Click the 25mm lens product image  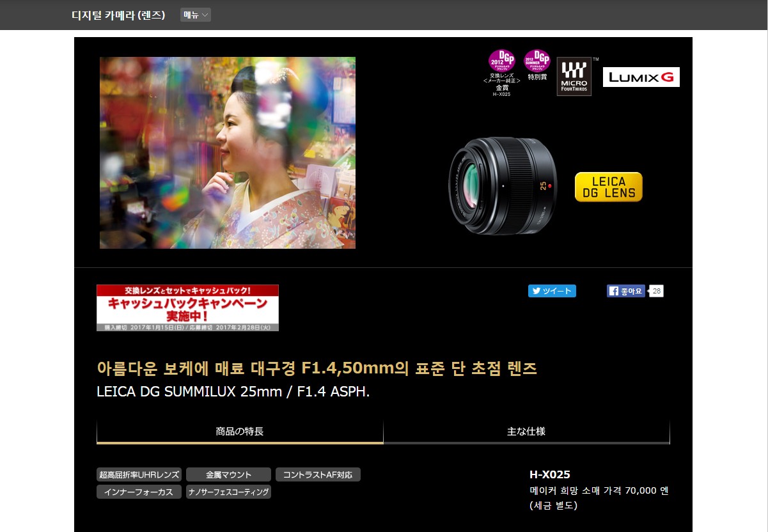pyautogui.click(x=503, y=186)
